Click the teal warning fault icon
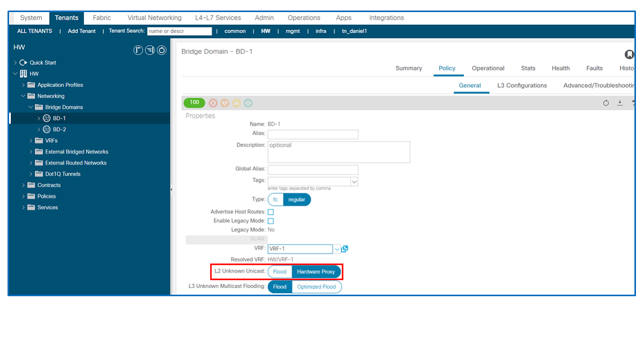644x362 pixels. coord(248,103)
